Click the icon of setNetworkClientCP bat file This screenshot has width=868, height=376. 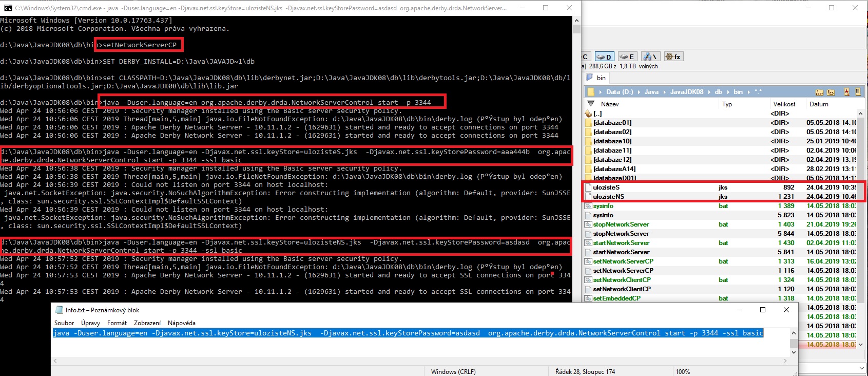coord(588,280)
